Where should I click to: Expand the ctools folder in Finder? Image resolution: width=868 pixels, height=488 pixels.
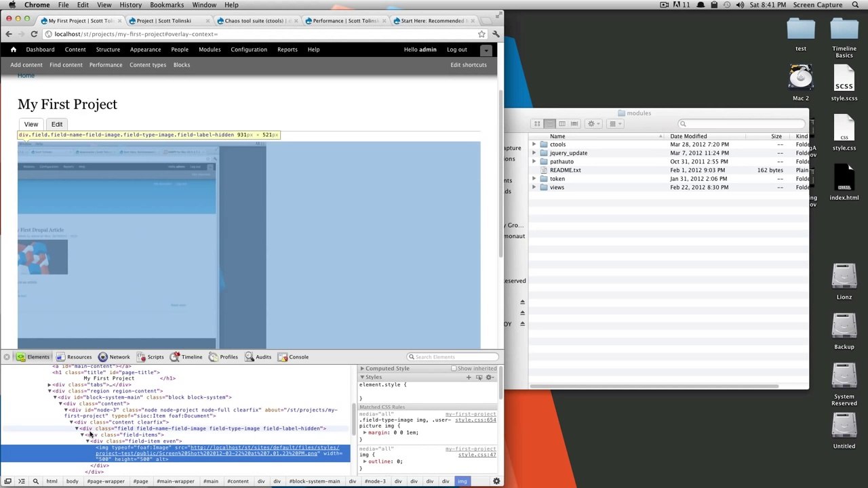coord(534,144)
